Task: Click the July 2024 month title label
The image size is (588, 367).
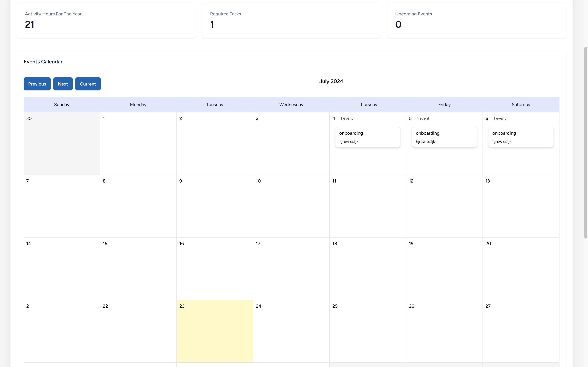Action: pos(331,81)
